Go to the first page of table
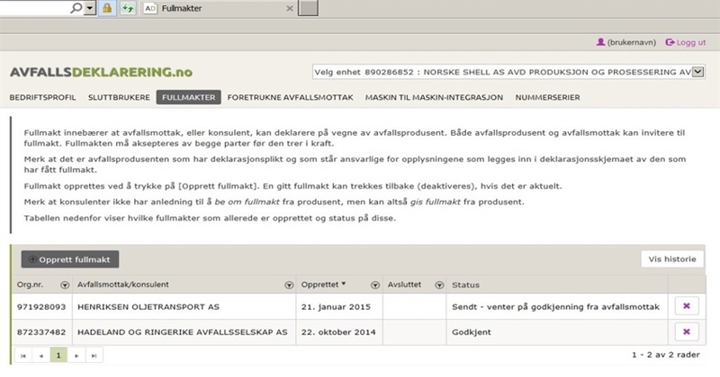This screenshot has width=720, height=377. click(23, 355)
